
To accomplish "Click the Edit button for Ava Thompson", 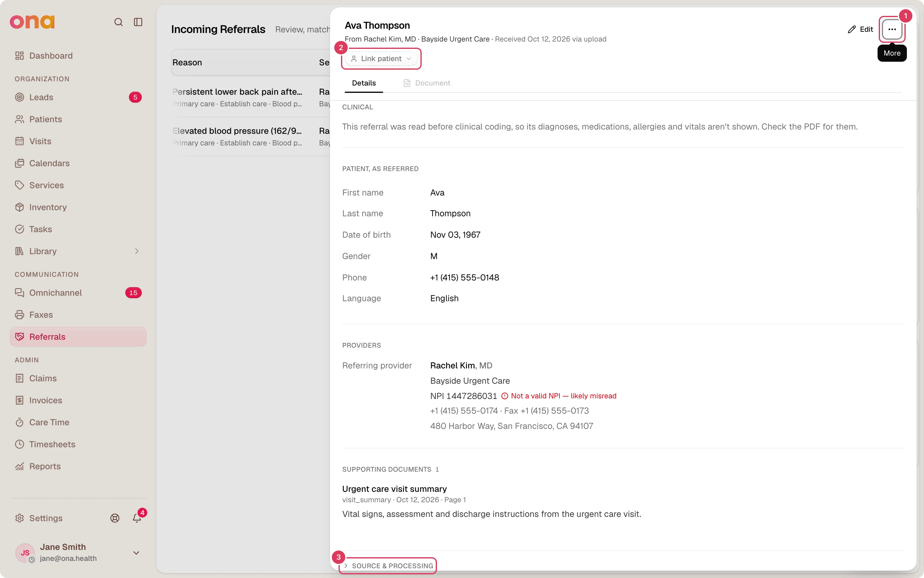I will (x=860, y=29).
